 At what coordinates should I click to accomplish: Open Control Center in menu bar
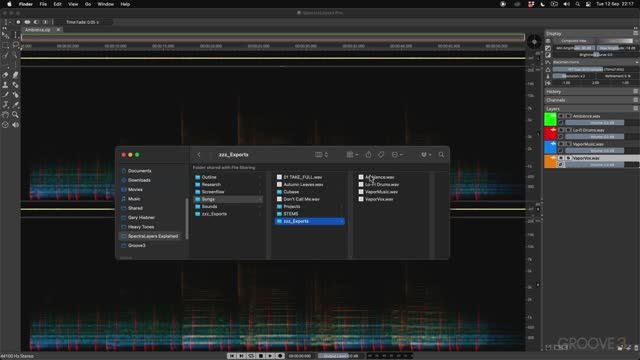tap(588, 4)
